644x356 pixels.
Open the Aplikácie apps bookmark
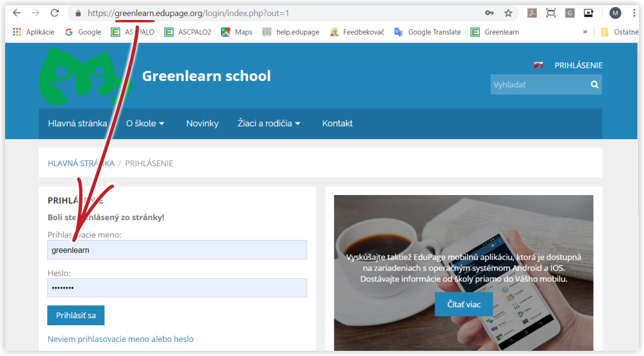tap(33, 32)
